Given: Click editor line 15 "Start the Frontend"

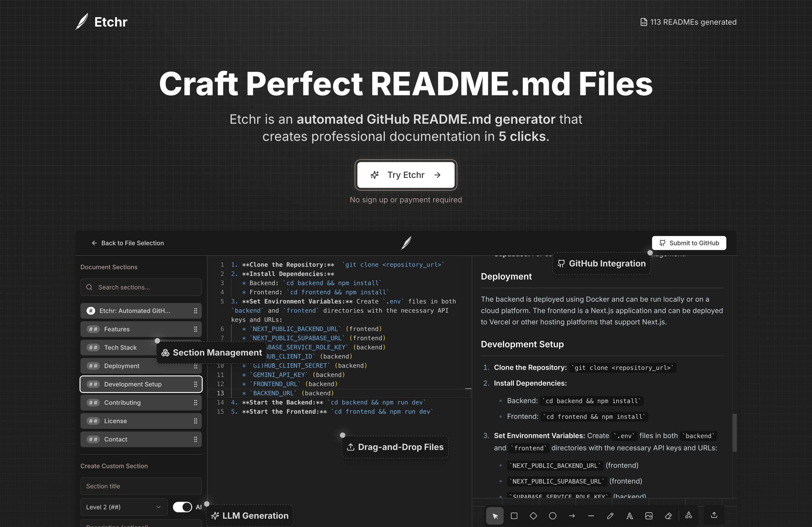Looking at the screenshot, I should coord(332,411).
